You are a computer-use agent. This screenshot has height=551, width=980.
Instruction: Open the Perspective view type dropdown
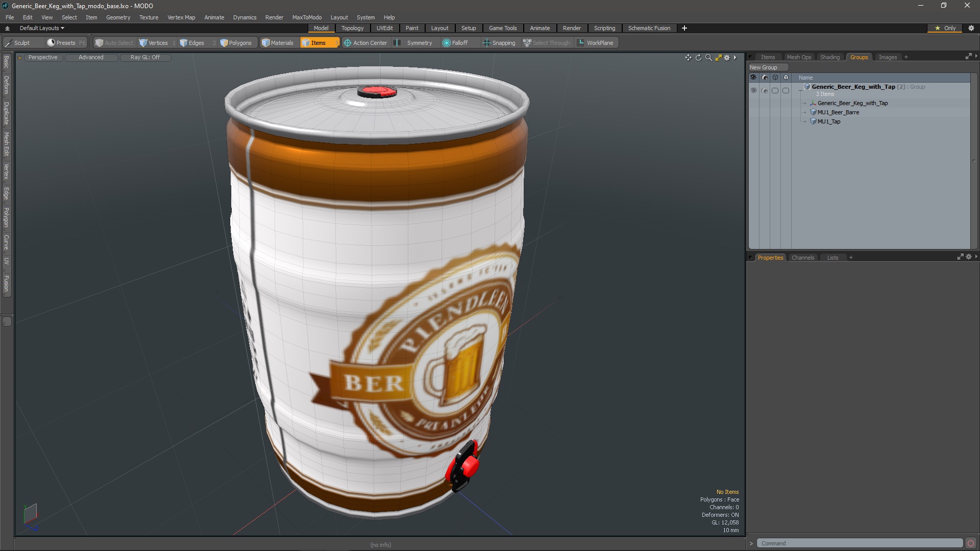(43, 57)
